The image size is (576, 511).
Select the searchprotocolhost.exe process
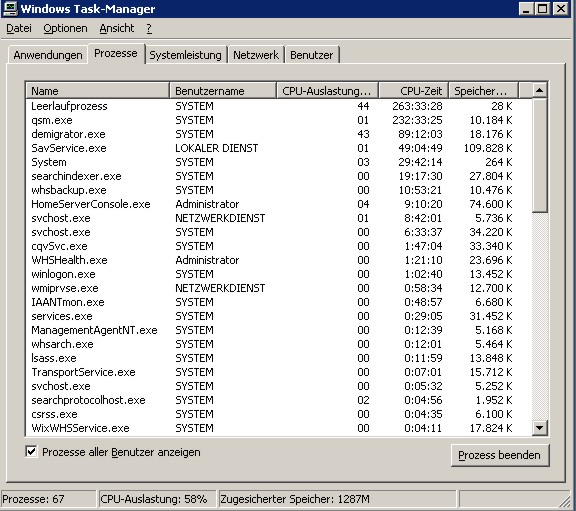coord(278,400)
